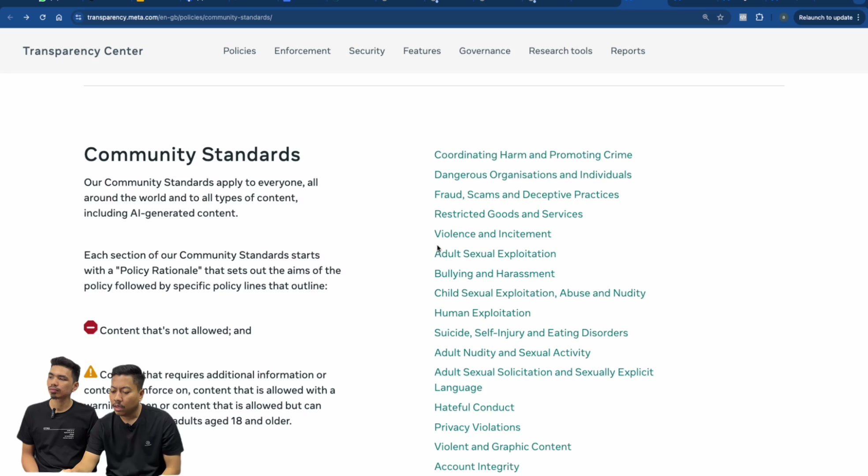Click the Community Standards heading

click(192, 154)
